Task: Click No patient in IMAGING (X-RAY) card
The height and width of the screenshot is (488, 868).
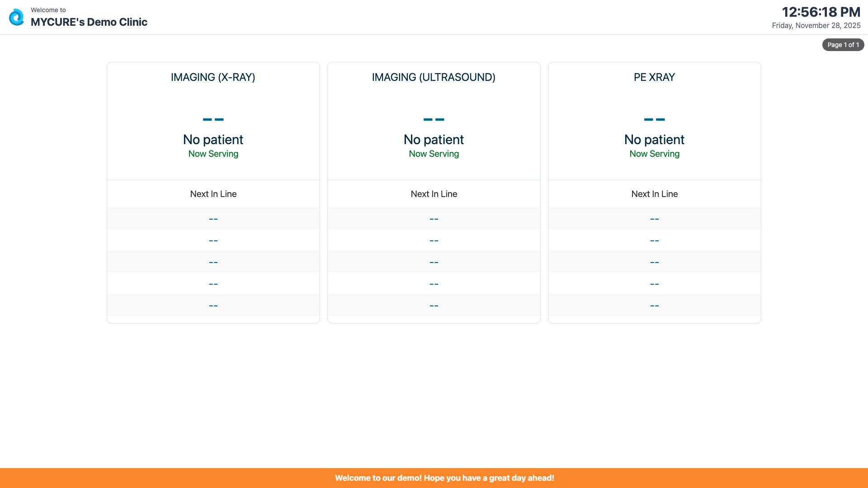Action: 213,140
